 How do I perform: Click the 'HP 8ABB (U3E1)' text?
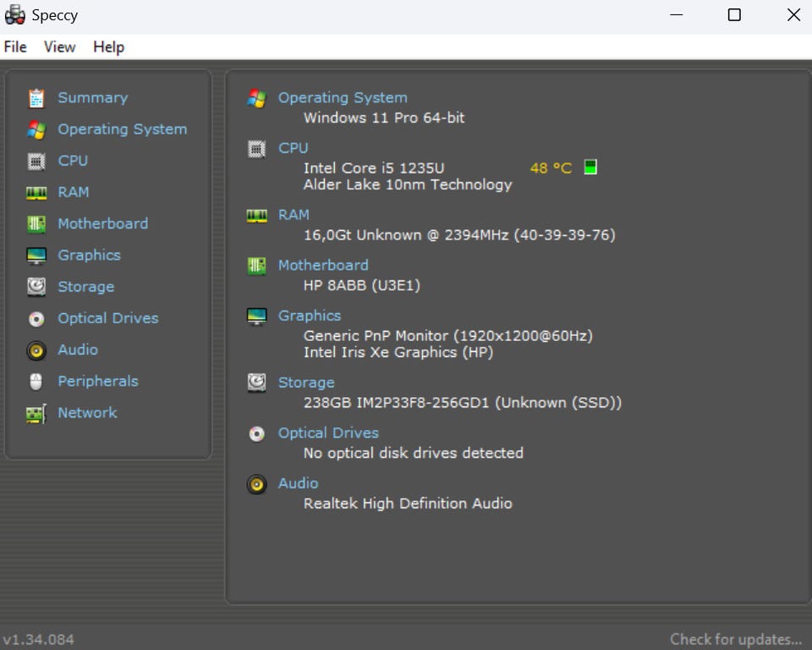361,285
